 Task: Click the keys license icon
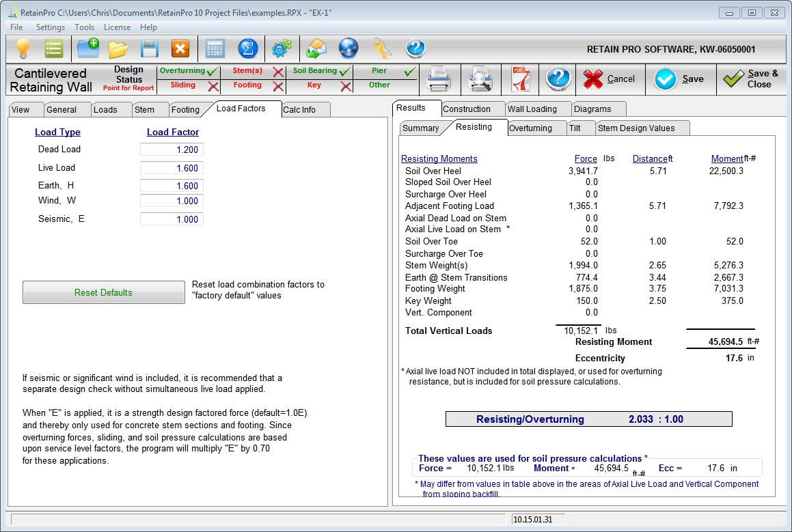(x=382, y=49)
